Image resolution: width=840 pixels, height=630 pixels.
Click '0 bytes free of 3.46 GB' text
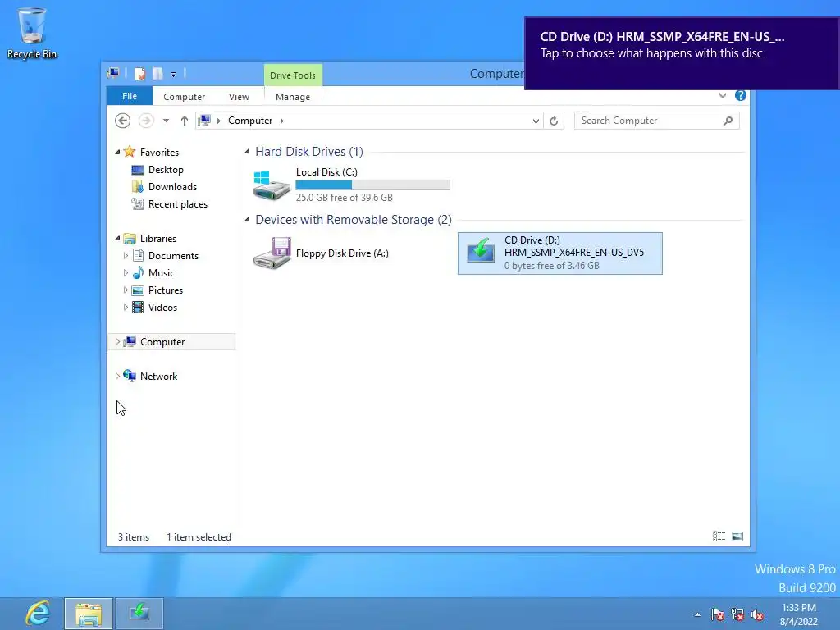pyautogui.click(x=552, y=266)
